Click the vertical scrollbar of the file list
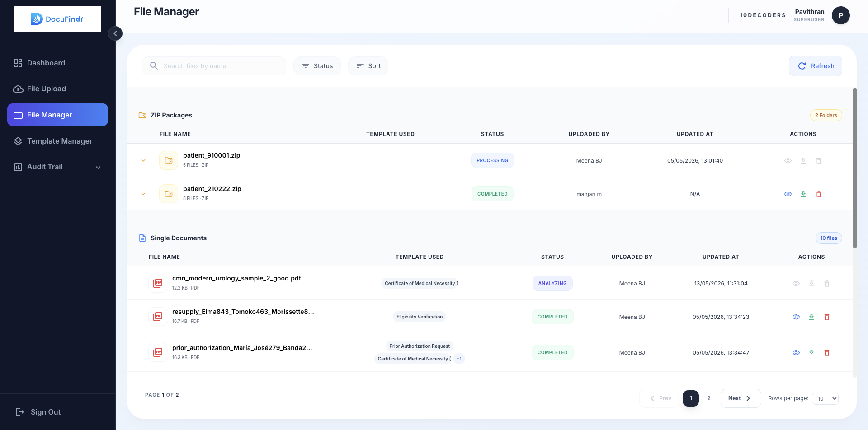This screenshot has width=868, height=430. pos(854,168)
